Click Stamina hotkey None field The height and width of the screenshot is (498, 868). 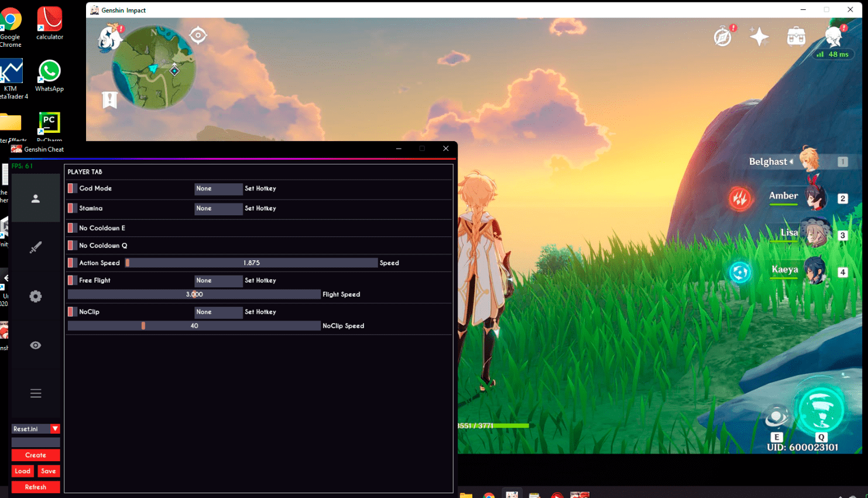tap(218, 208)
